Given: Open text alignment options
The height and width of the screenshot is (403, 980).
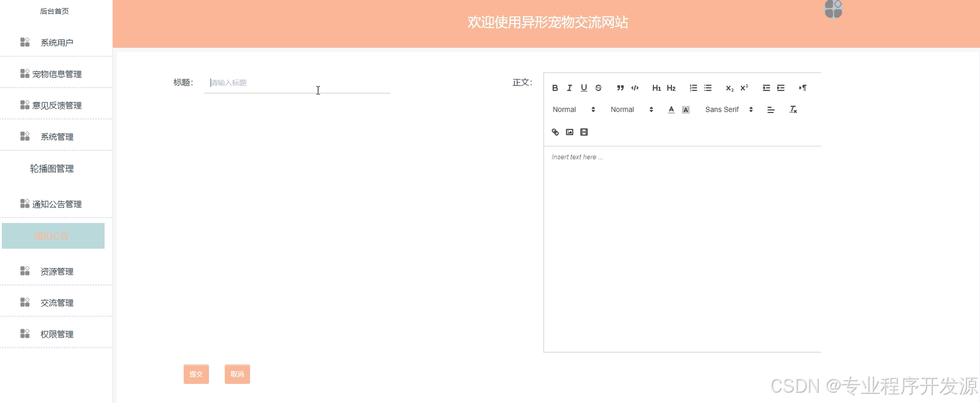Looking at the screenshot, I should click(x=771, y=110).
